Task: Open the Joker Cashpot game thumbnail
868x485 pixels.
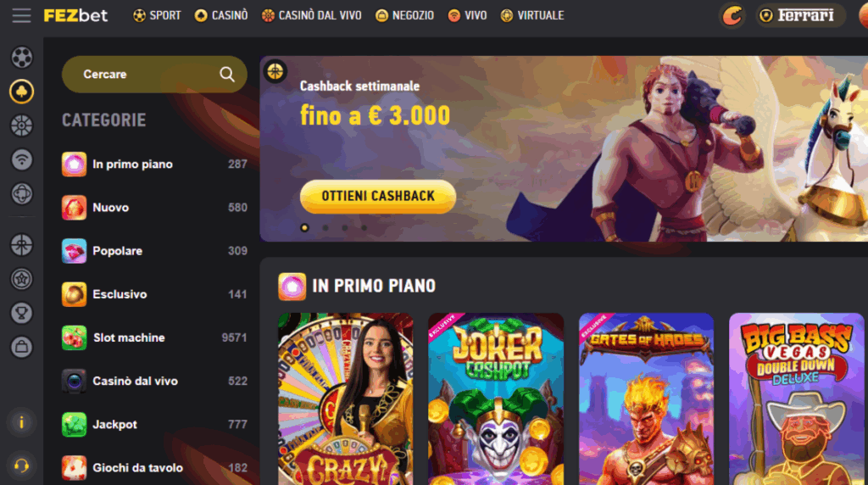Action: pos(496,399)
